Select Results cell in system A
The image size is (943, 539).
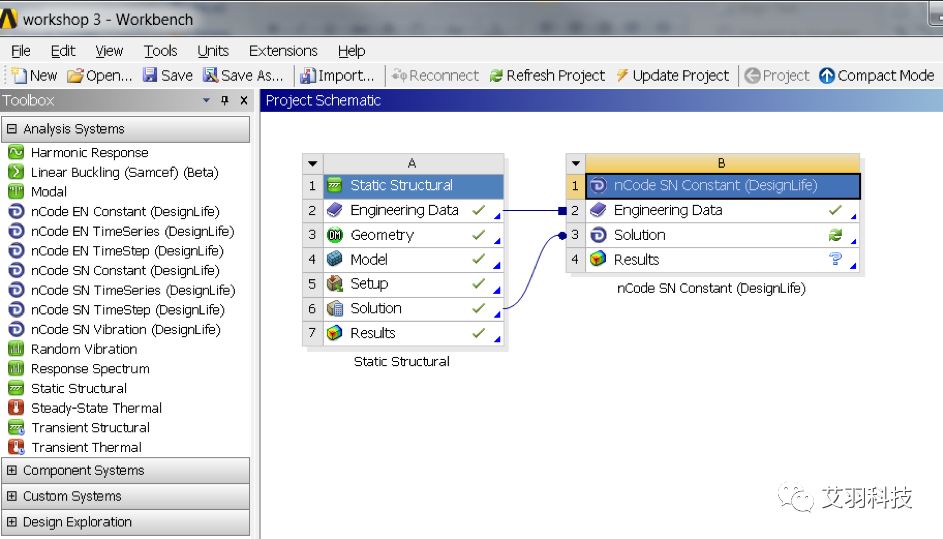coord(414,333)
